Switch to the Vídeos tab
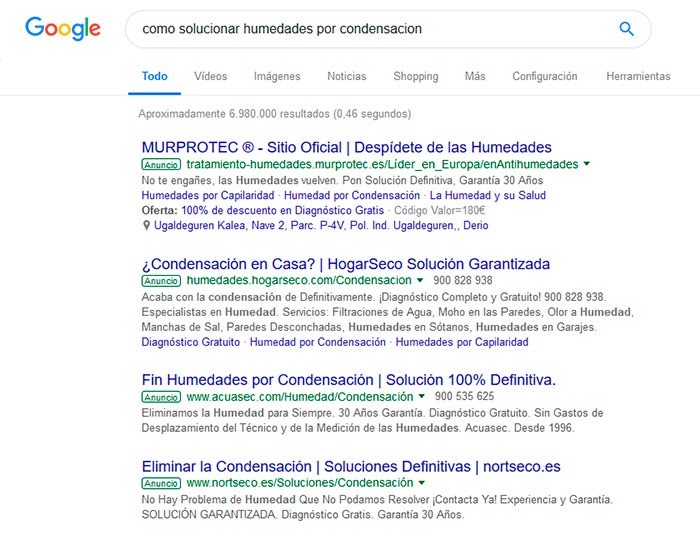 (210, 76)
